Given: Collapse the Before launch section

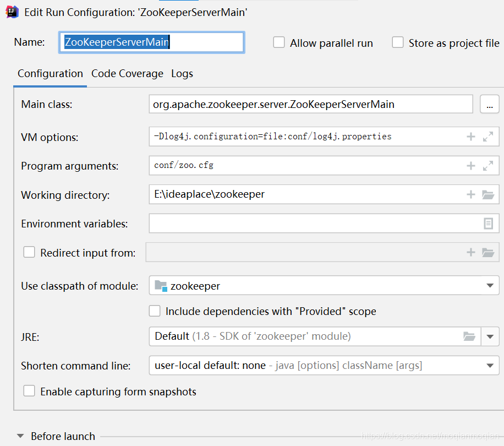Looking at the screenshot, I should point(20,436).
